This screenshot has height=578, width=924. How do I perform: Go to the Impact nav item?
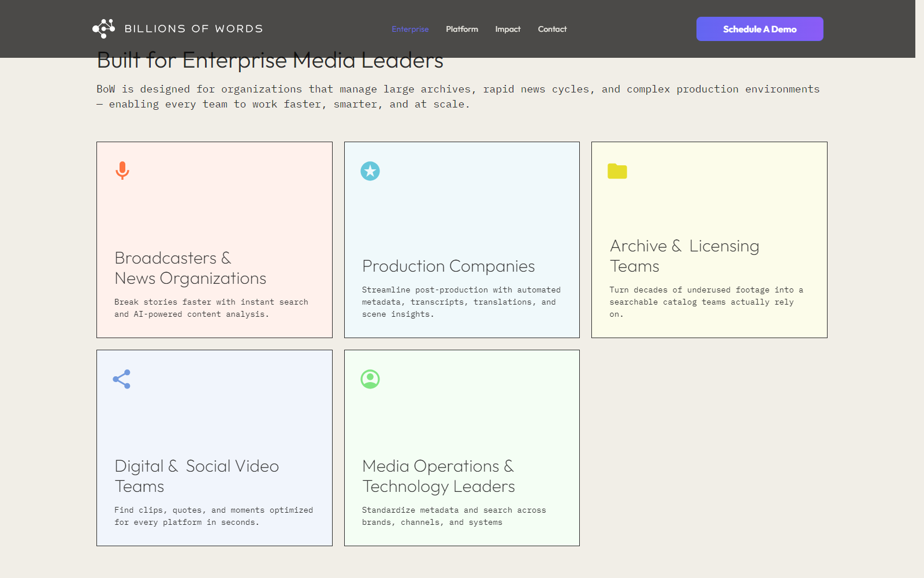tap(508, 29)
